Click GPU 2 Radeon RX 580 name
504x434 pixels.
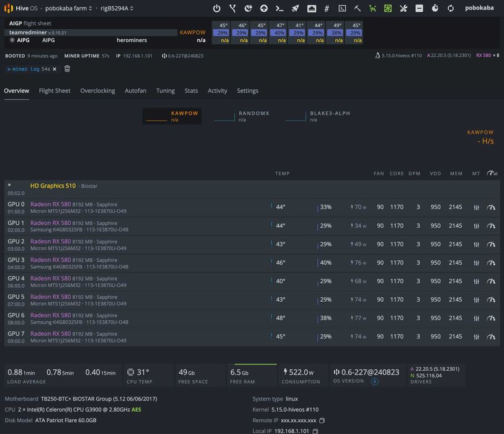(x=50, y=242)
